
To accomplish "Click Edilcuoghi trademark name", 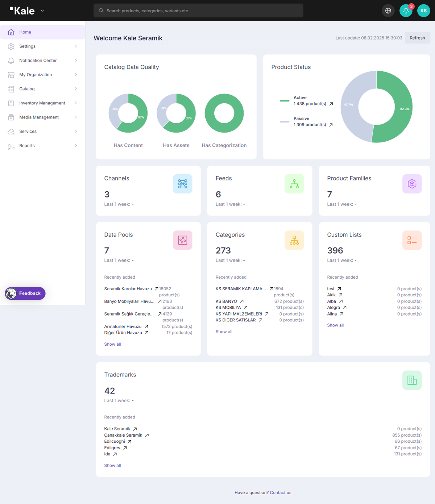I will 115,441.
